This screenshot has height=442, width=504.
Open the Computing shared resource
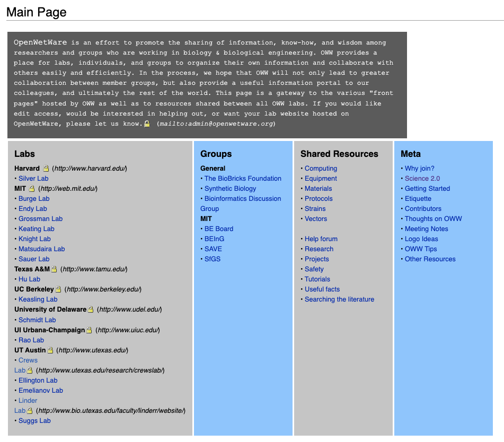click(321, 169)
